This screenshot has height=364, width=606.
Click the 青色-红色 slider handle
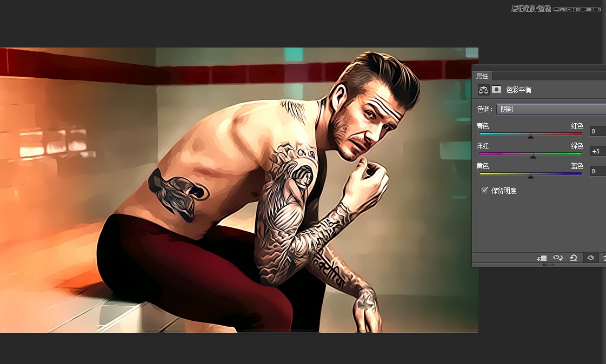530,136
